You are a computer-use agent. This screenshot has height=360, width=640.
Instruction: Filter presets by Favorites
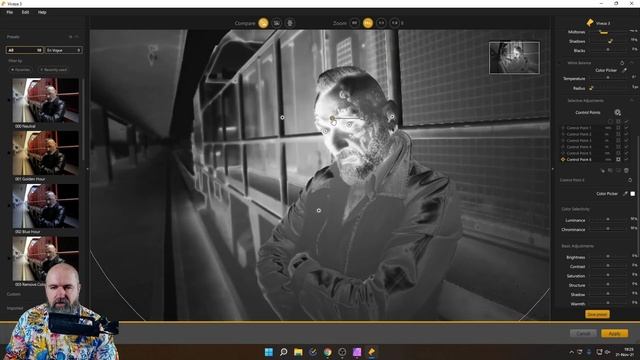pyautogui.click(x=20, y=70)
